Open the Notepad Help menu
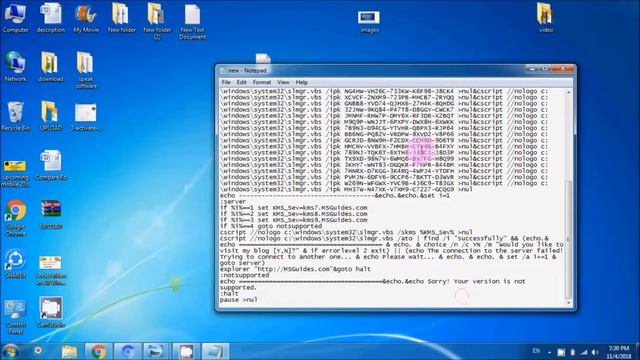 pyautogui.click(x=302, y=82)
